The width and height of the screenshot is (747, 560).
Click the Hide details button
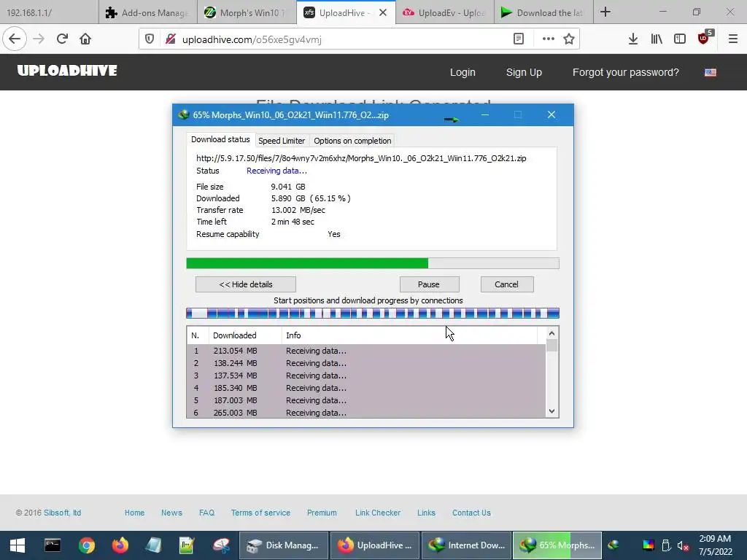tap(245, 284)
